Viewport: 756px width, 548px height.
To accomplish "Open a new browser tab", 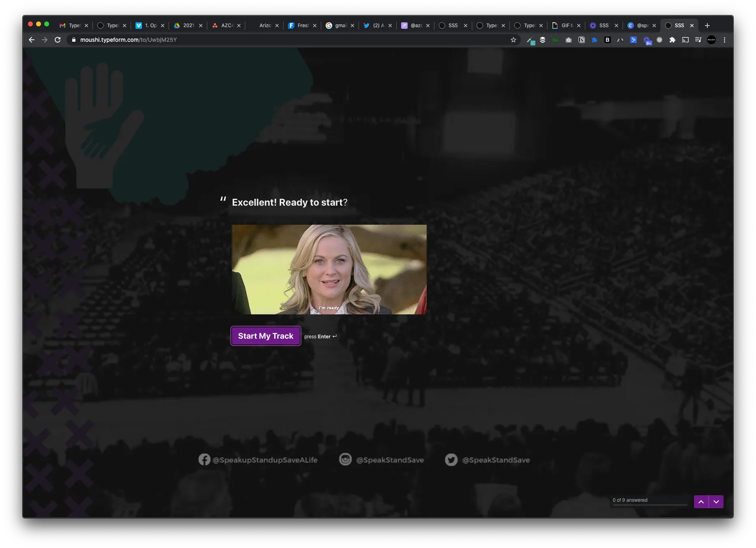I will click(707, 26).
